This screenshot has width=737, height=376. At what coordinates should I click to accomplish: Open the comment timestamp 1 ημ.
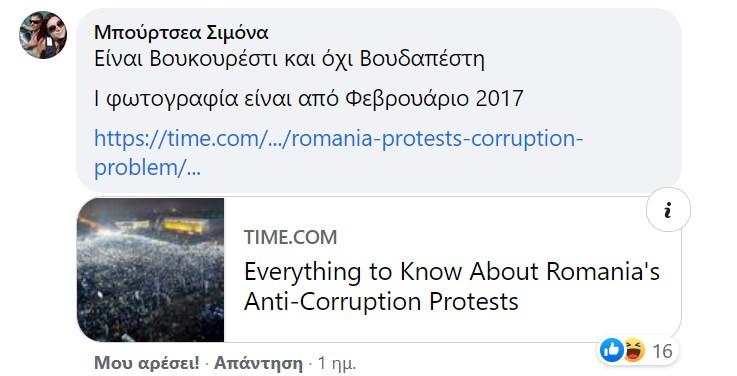click(x=337, y=363)
